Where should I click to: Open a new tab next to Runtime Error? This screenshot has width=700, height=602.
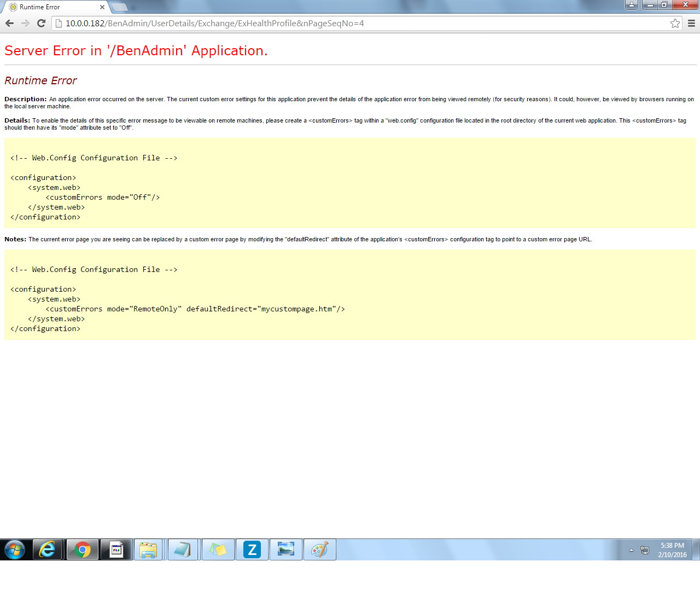(119, 7)
